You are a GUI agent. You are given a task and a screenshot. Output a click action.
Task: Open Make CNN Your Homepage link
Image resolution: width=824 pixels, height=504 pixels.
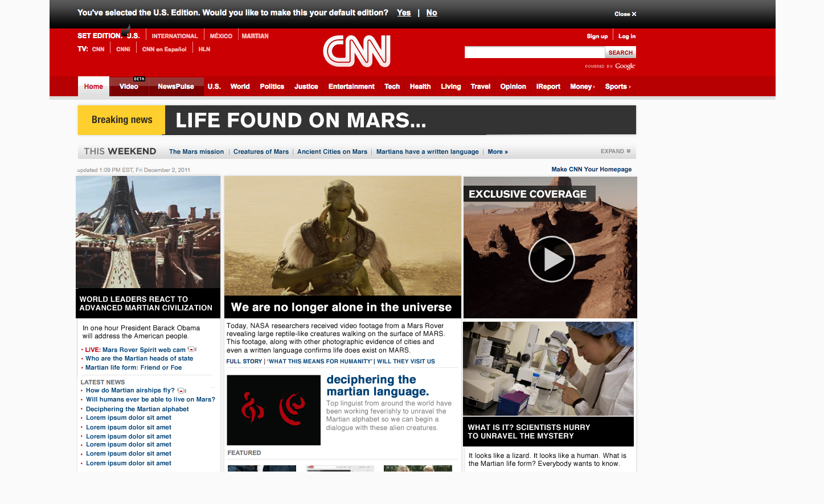(x=592, y=169)
